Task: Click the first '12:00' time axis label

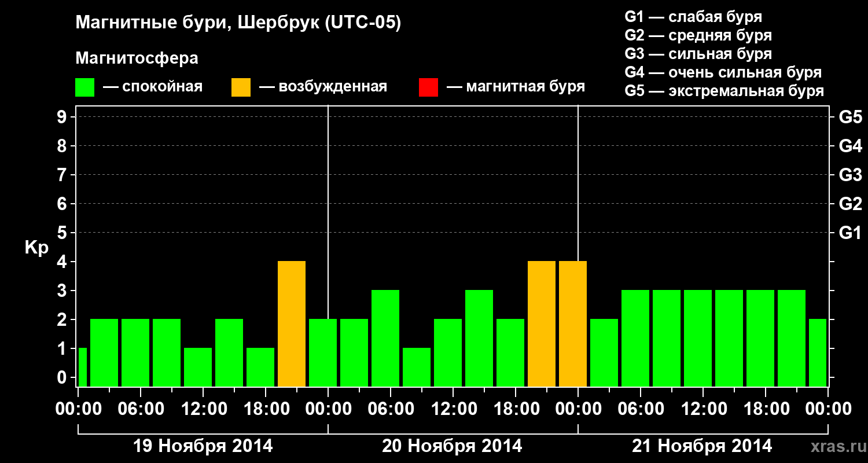Action: (x=205, y=409)
